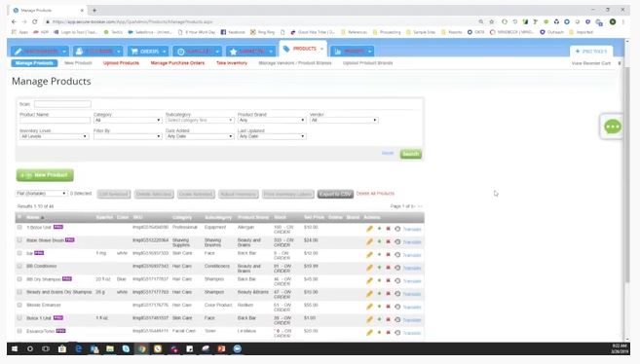Open the Flat (Sortable) view dropdown
This screenshot has width=640, height=364.
tap(41, 194)
